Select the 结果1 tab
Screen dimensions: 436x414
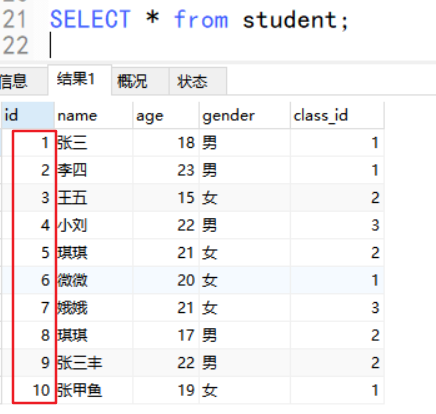click(80, 80)
